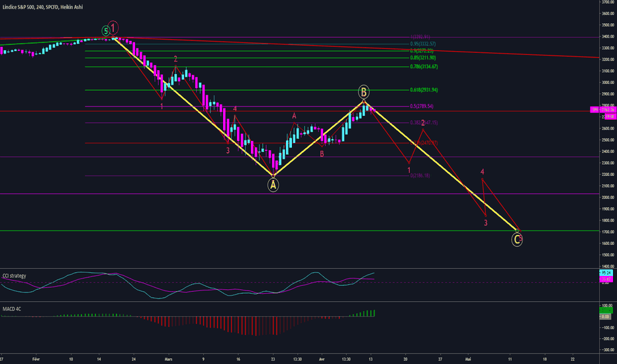The width and height of the screenshot is (617, 364).
Task: Select the circled B wave label
Action: (x=363, y=92)
